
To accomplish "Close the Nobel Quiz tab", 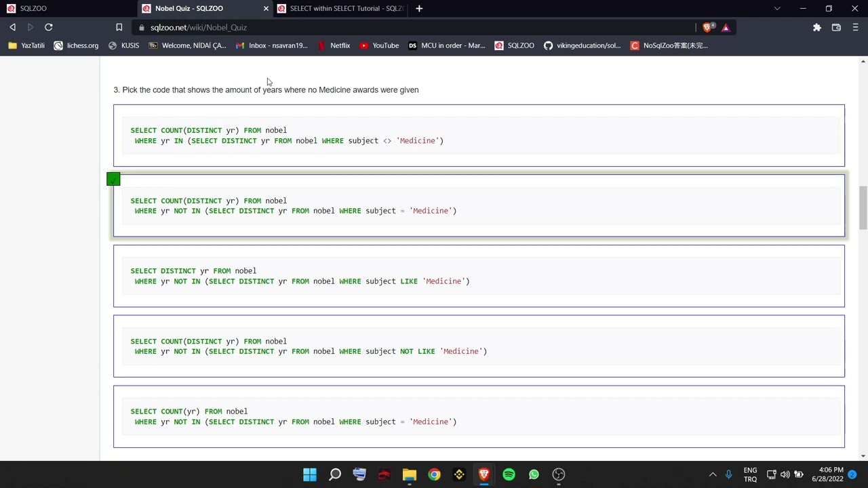I will (266, 8).
